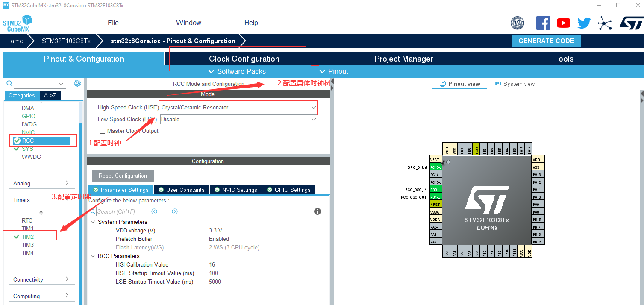
Task: Click Reset Configuration button
Action: 123,176
